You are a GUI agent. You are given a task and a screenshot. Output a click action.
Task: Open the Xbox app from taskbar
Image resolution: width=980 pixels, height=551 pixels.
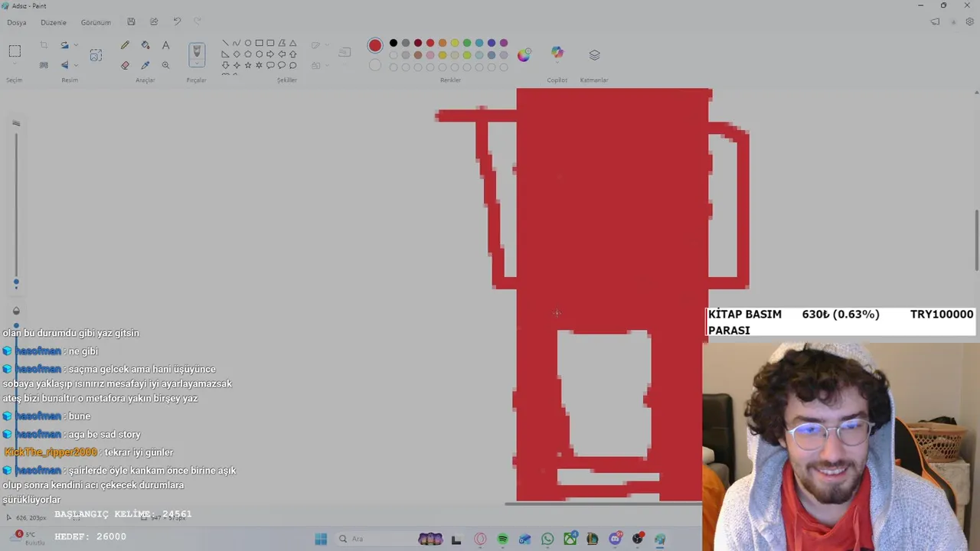tap(570, 539)
